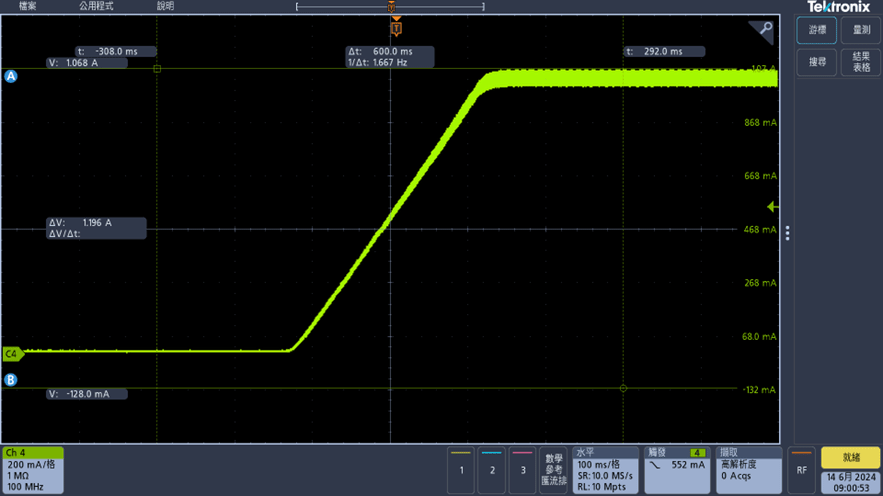This screenshot has width=883, height=496.
Task: Open the 檔案 menu
Action: 28,6
